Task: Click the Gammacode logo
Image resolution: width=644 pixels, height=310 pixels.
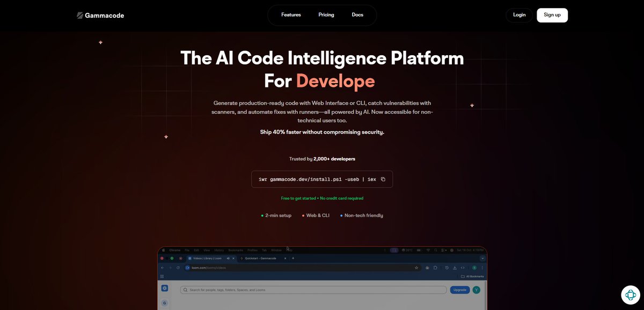Action: [x=100, y=15]
